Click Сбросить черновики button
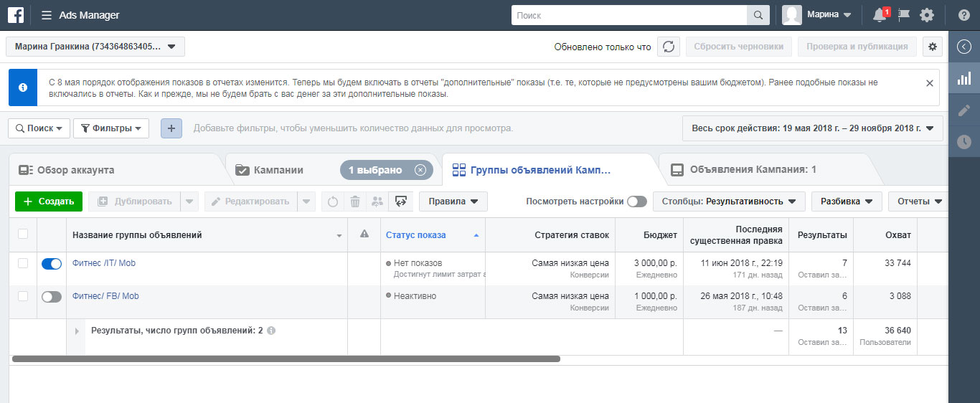This screenshot has width=980, height=403. pos(739,47)
